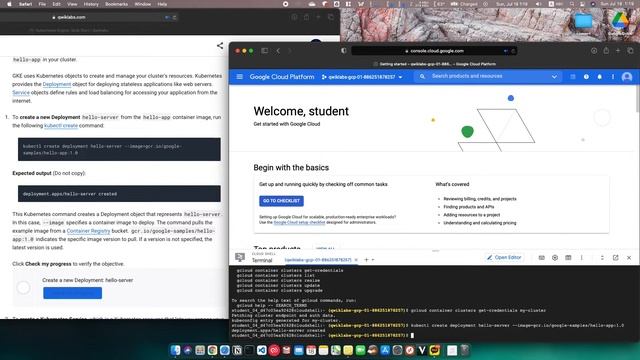Open the Bookmarks menu
Image resolution: width=640 pixels, height=360 pixels.
pos(116,4)
